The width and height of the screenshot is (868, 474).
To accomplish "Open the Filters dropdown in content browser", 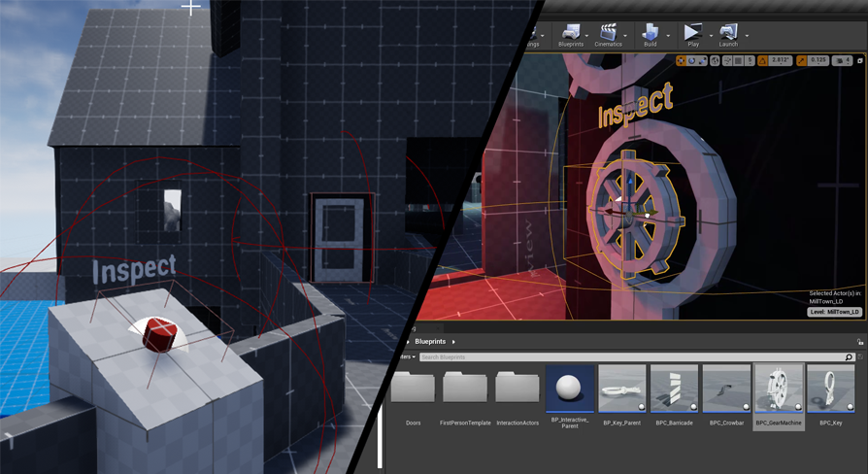I will pos(406,357).
